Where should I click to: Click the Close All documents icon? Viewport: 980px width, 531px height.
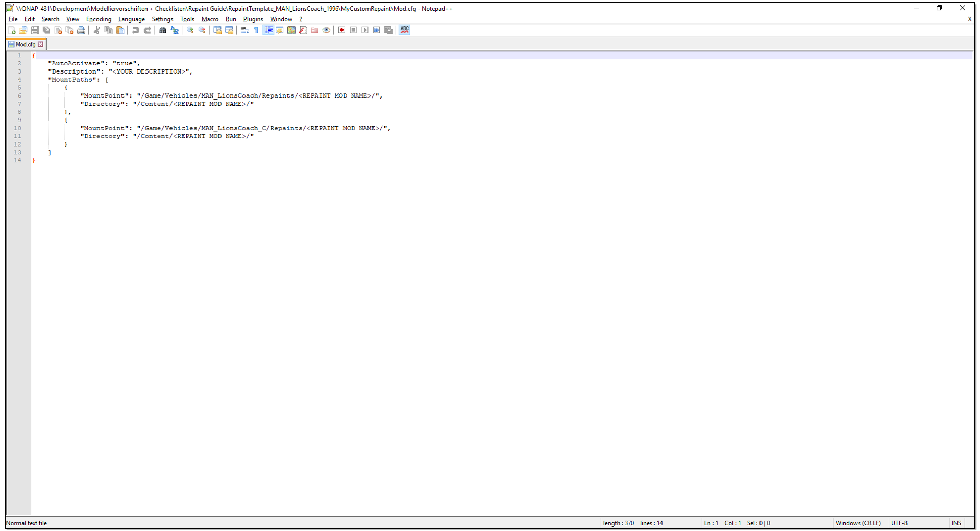pyautogui.click(x=70, y=30)
